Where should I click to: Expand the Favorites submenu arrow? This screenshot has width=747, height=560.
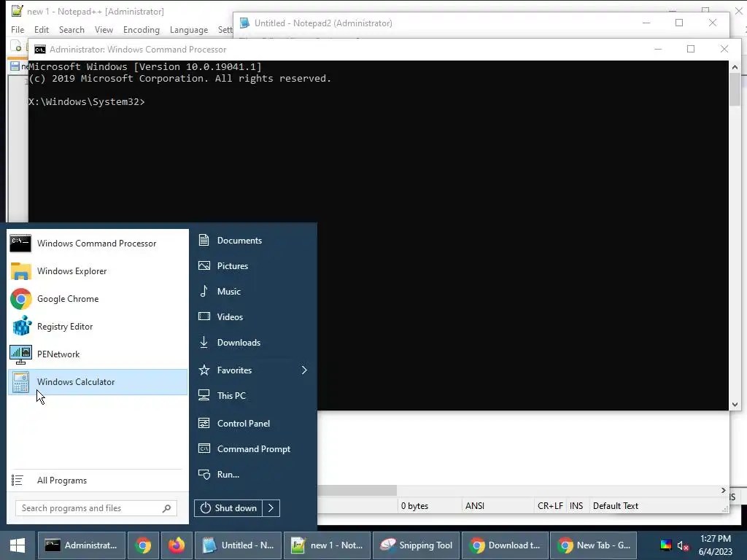coord(304,370)
